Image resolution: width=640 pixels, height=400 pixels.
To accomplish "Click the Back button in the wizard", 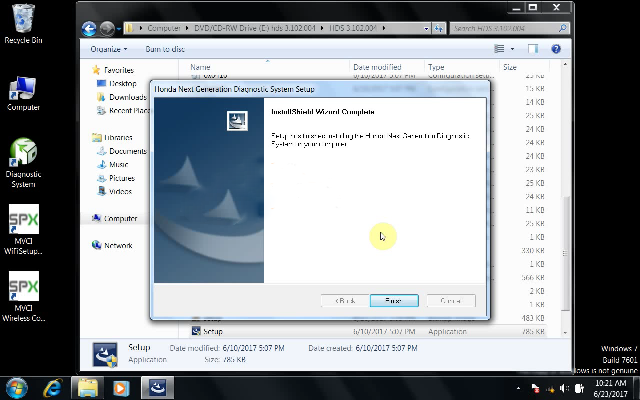I will pyautogui.click(x=345, y=301).
